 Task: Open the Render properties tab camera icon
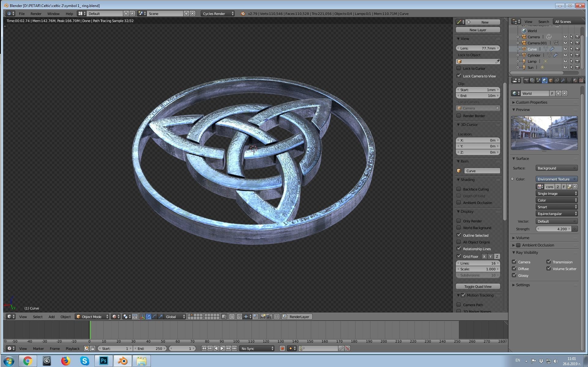[x=526, y=80]
